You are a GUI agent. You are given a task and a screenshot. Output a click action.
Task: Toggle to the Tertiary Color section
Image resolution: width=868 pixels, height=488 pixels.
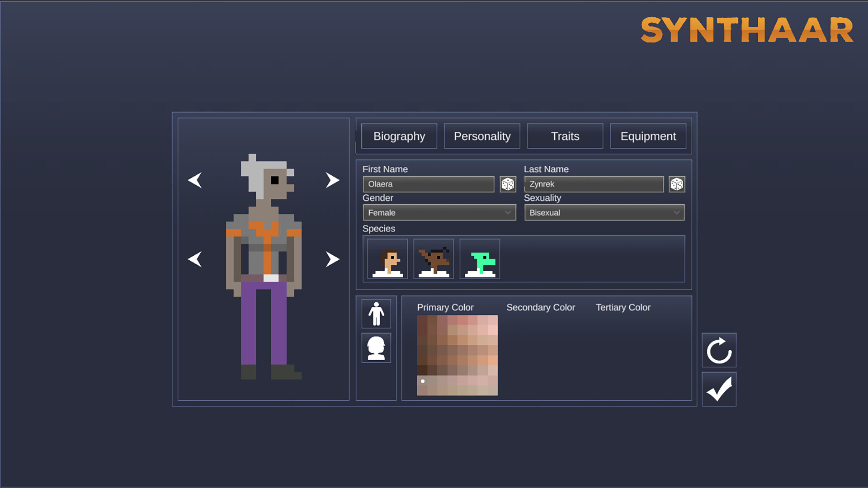click(623, 307)
